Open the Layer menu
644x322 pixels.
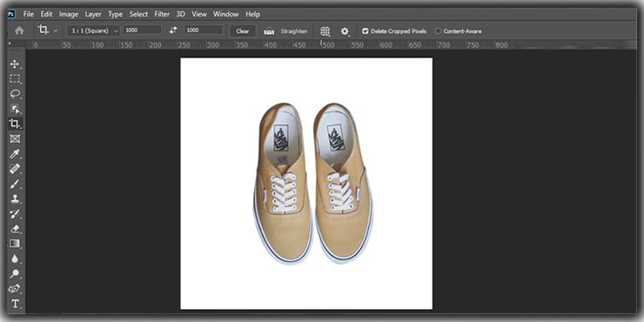(93, 14)
